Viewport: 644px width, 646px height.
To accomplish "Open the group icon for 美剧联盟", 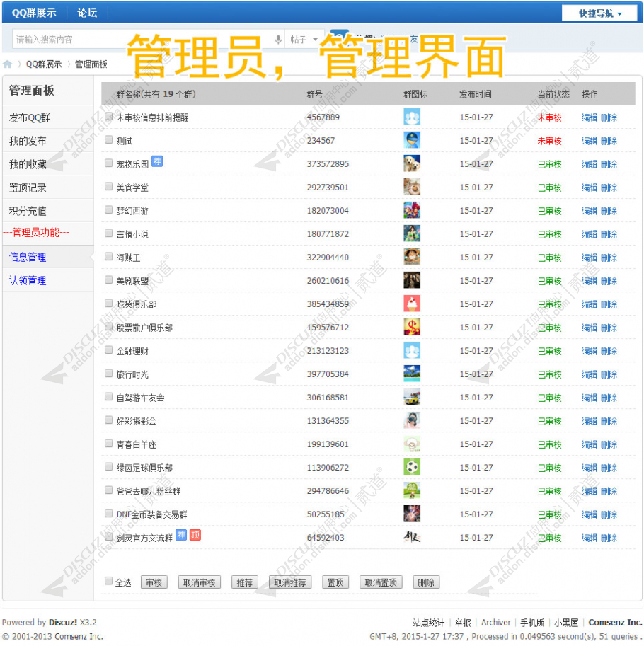I will click(412, 281).
